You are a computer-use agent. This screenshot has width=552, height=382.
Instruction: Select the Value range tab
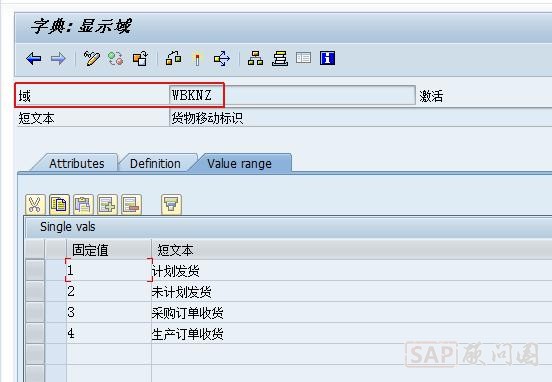tap(239, 163)
